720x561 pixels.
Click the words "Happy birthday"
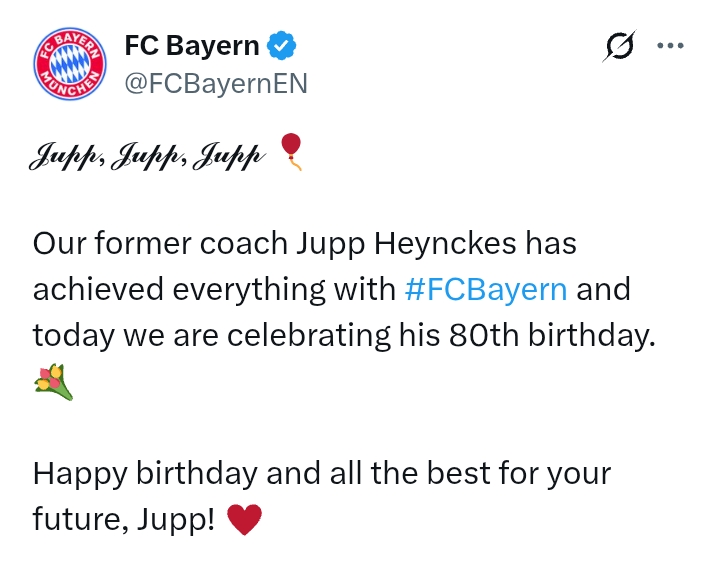pyautogui.click(x=145, y=471)
